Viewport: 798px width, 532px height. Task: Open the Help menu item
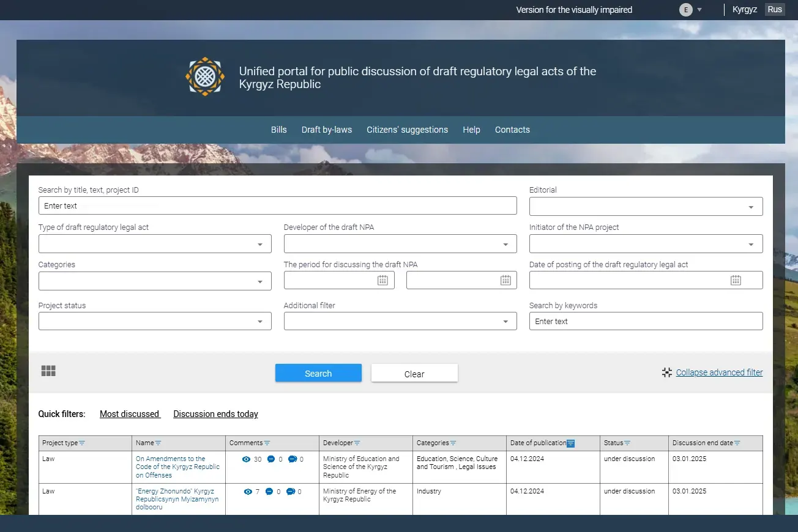pos(471,130)
